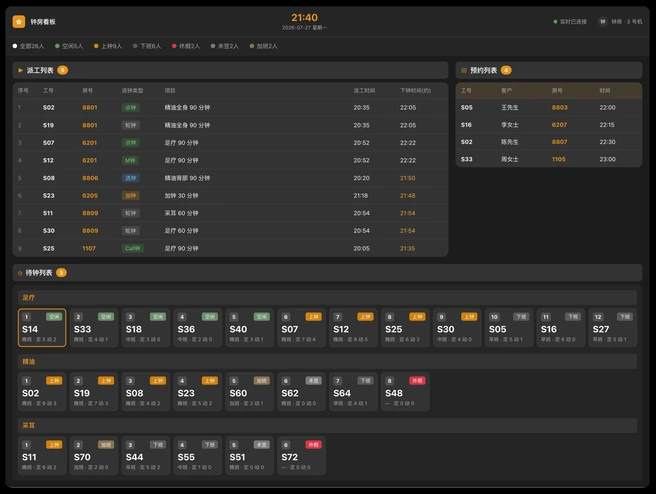Click the green 实时已连接 status indicator
The image size is (656, 494).
(570, 21)
